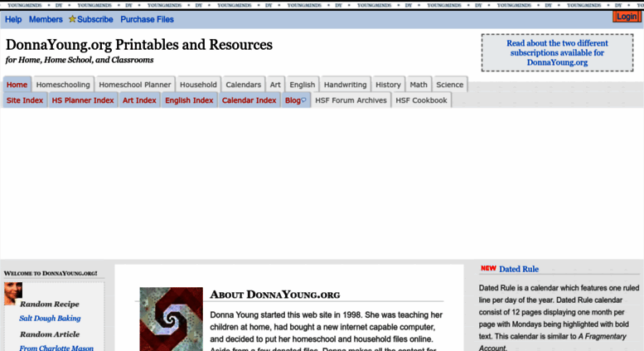Image resolution: width=644 pixels, height=351 pixels.
Task: Open the HSF Forum Archives tab
Action: pos(351,100)
